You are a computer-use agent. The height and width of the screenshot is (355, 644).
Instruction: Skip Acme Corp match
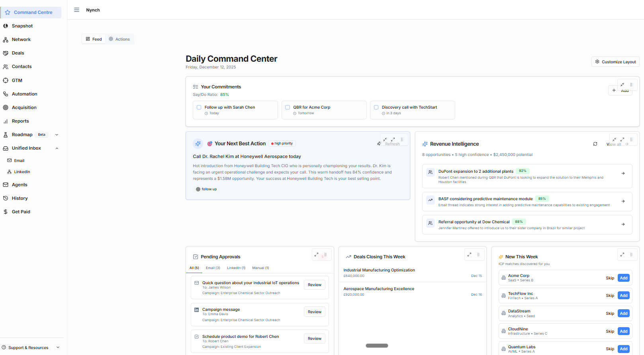click(610, 278)
